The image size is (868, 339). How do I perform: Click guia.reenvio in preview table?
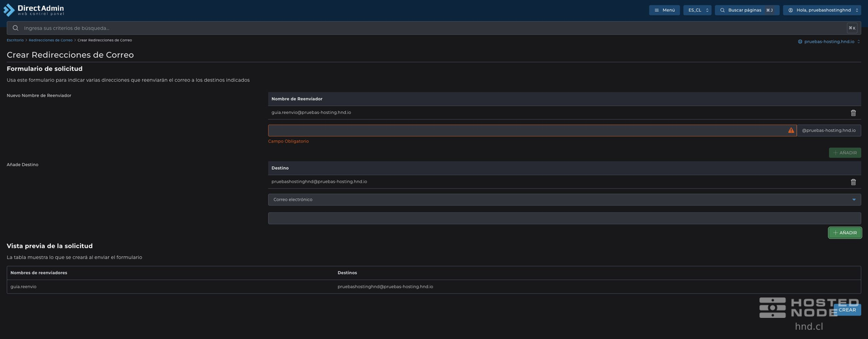[x=24, y=287]
